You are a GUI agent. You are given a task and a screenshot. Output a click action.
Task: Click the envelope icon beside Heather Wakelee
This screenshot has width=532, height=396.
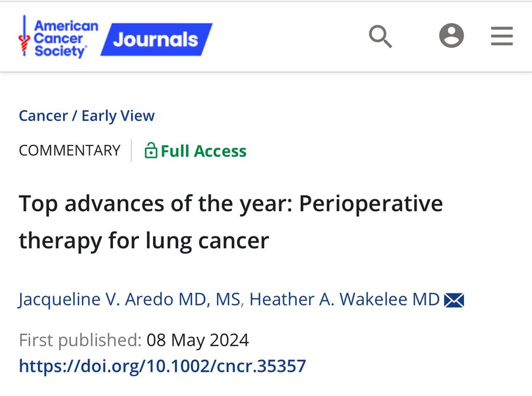click(x=454, y=300)
